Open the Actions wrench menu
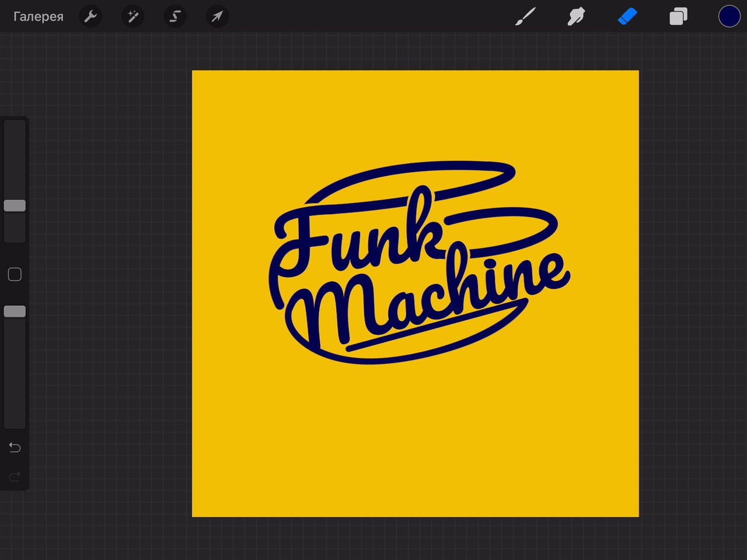The image size is (747, 560). (90, 16)
